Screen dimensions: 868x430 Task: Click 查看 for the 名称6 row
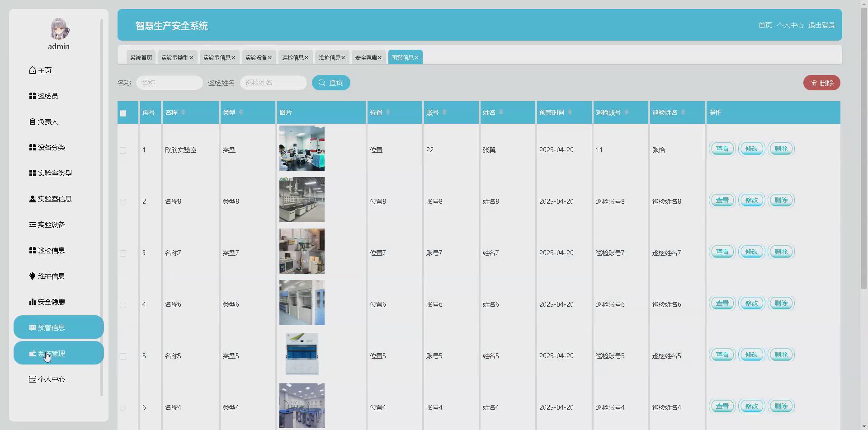(722, 303)
